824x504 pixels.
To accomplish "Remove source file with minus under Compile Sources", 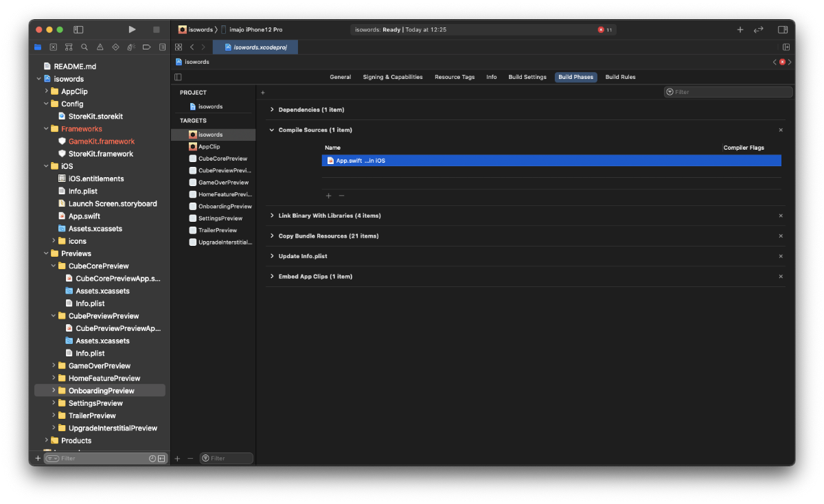I will click(341, 196).
